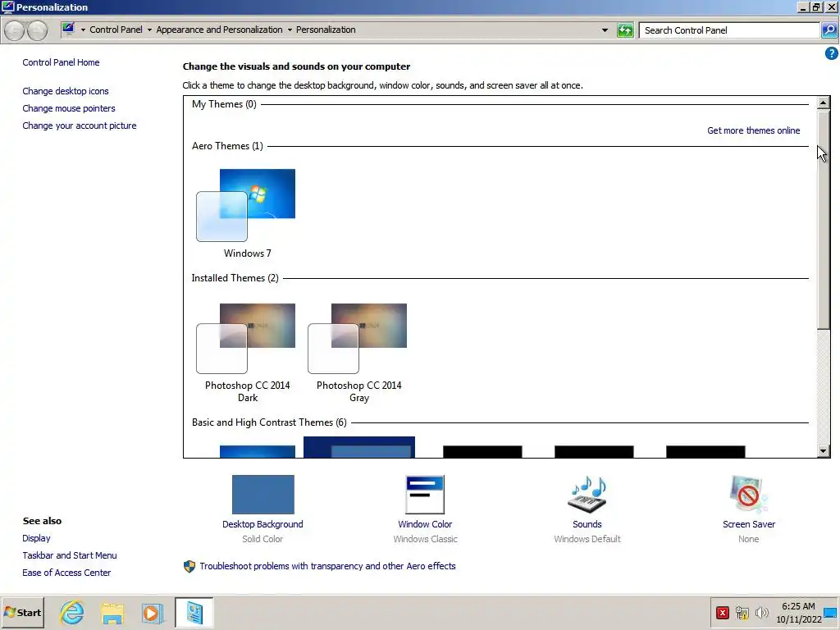
Task: Open Ease of Access Center link
Action: tap(66, 572)
